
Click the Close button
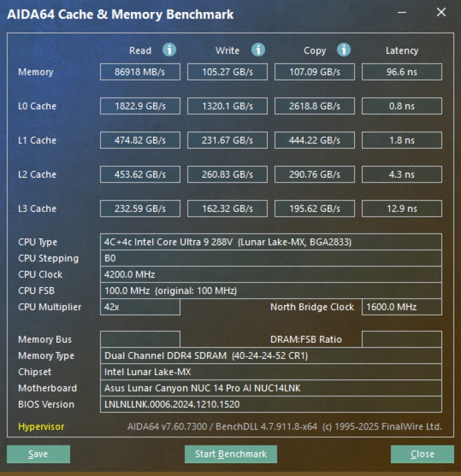click(422, 454)
